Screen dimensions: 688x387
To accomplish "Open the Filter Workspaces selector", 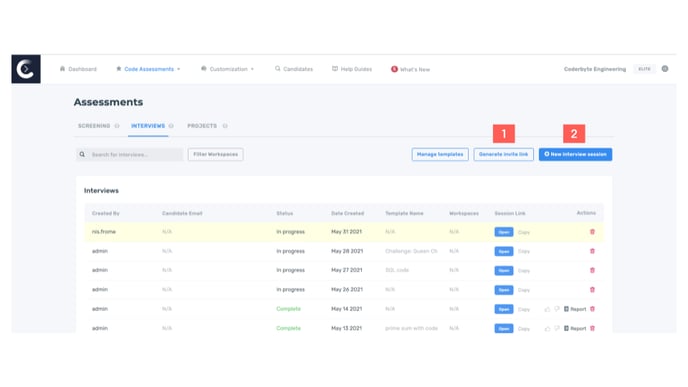I will click(215, 154).
